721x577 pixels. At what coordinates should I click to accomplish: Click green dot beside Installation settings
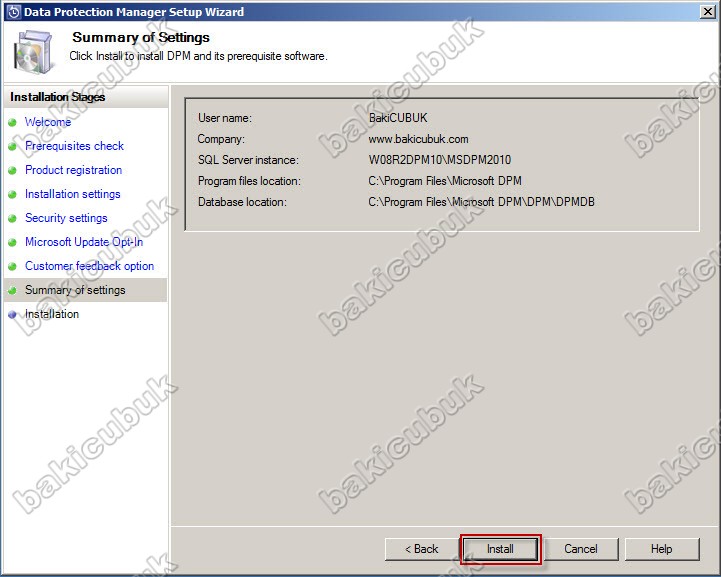pos(12,194)
